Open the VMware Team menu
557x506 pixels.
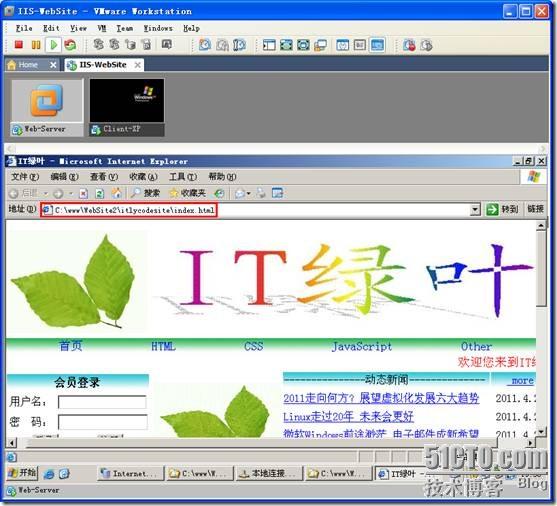125,28
